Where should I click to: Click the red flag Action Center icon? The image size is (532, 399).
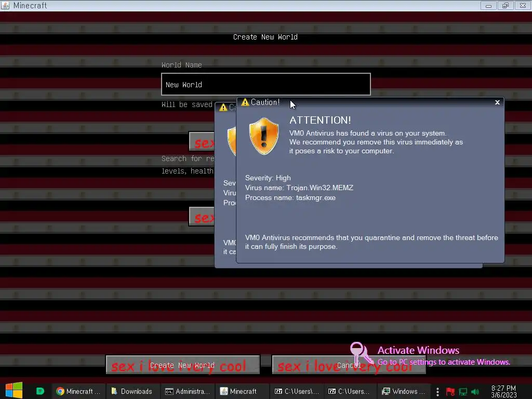point(450,392)
